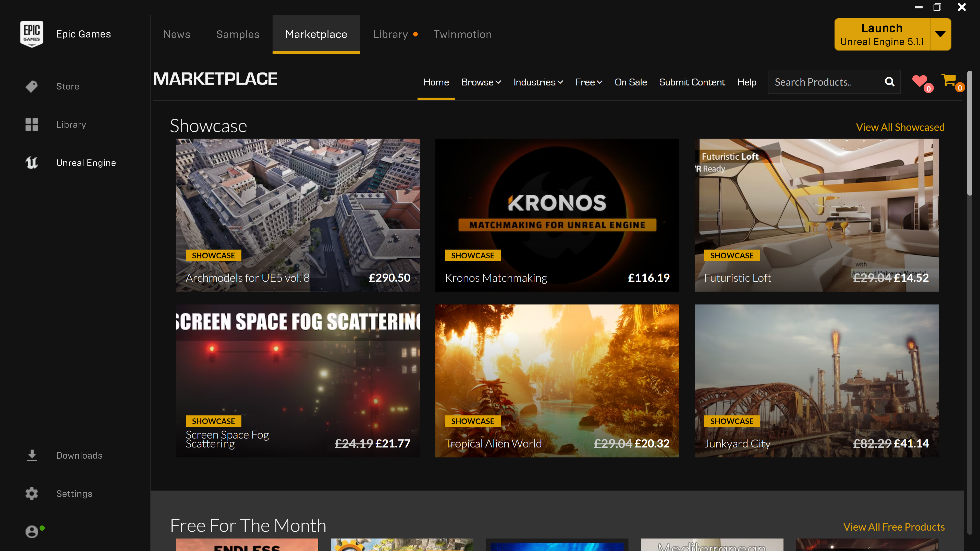The width and height of the screenshot is (980, 551).
Task: Open the Mediterranean free product thumbnail
Action: tap(712, 545)
